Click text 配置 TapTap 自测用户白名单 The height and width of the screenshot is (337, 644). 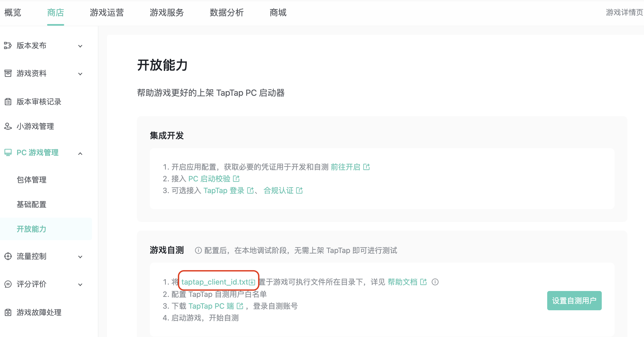pos(219,294)
